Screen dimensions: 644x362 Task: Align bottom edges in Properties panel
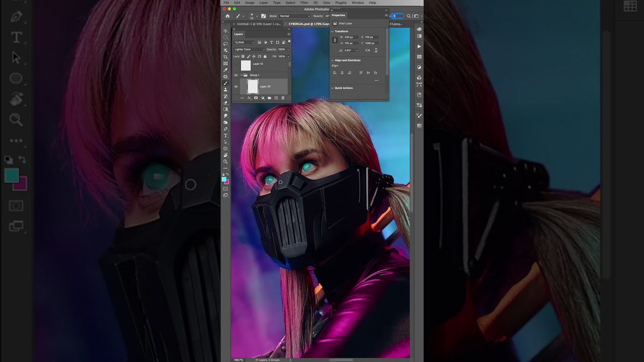375,73
